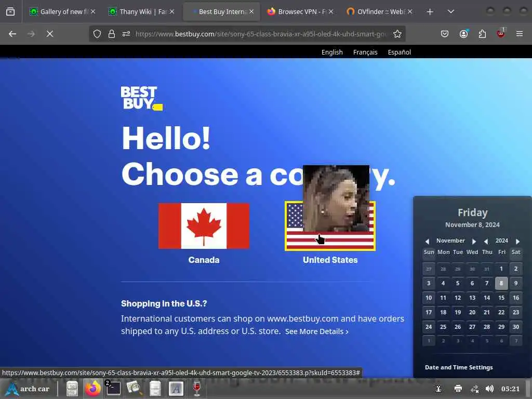This screenshot has width=532, height=399.
Task: Open the volume speaker tray icon
Action: pos(489,389)
